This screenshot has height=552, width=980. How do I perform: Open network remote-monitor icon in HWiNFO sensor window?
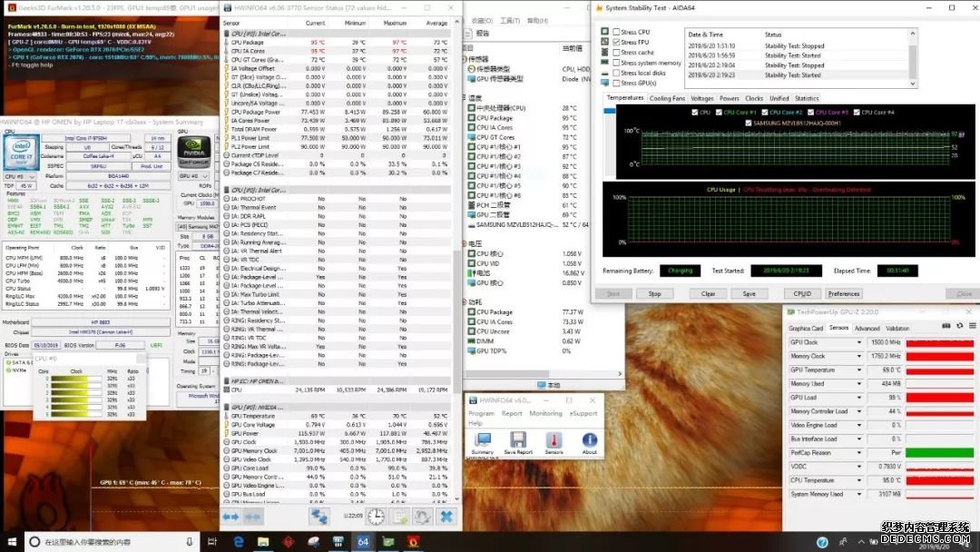click(x=319, y=517)
